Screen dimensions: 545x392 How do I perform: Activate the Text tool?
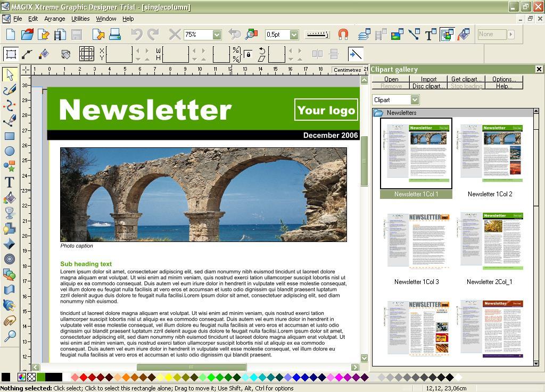click(9, 182)
